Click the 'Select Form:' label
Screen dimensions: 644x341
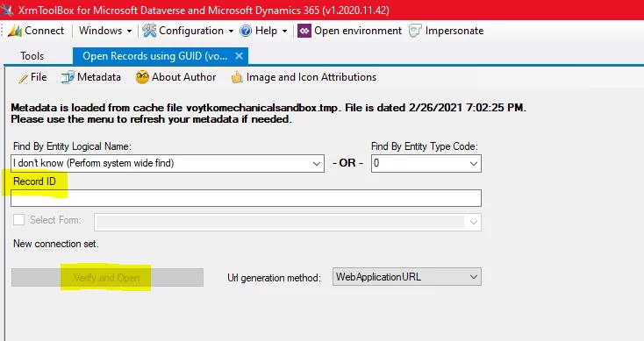click(55, 220)
